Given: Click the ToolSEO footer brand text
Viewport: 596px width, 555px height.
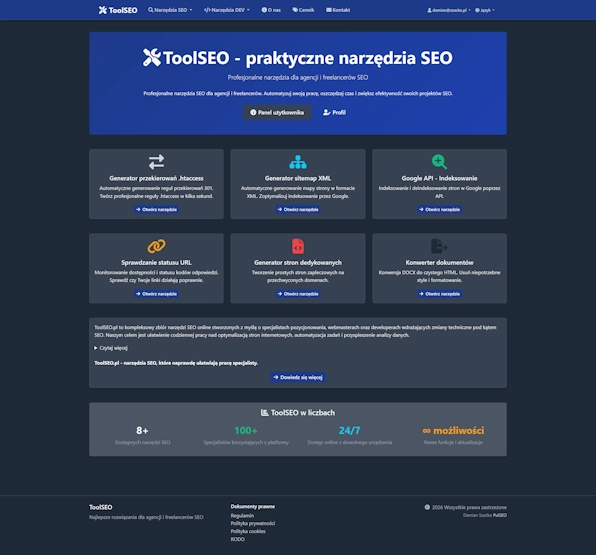Looking at the screenshot, I should [x=101, y=507].
